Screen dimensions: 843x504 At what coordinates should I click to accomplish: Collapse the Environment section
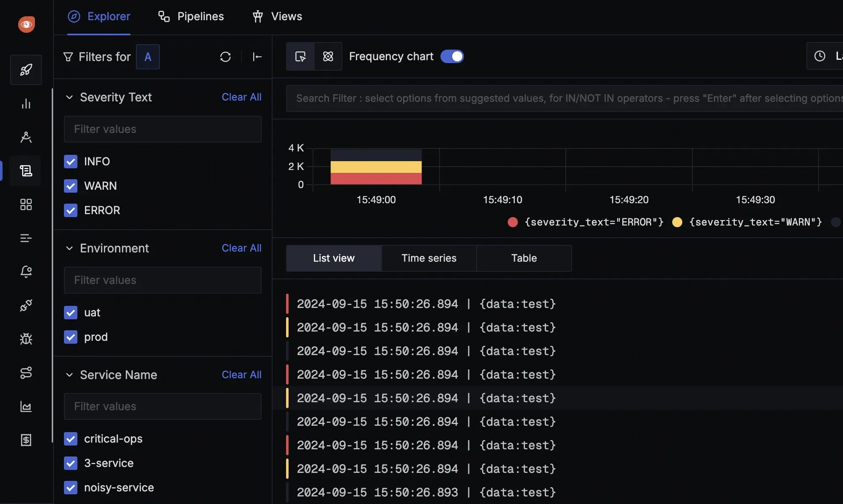[x=69, y=248]
